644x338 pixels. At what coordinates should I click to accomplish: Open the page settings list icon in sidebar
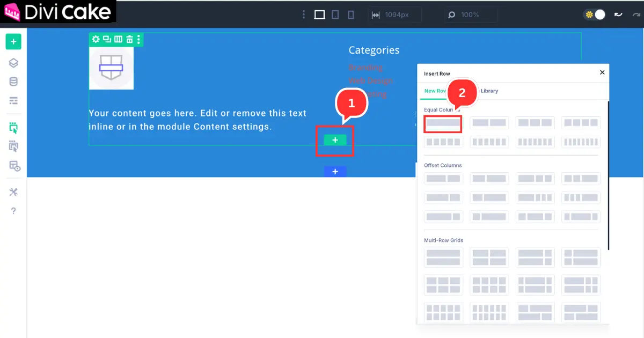point(13,100)
